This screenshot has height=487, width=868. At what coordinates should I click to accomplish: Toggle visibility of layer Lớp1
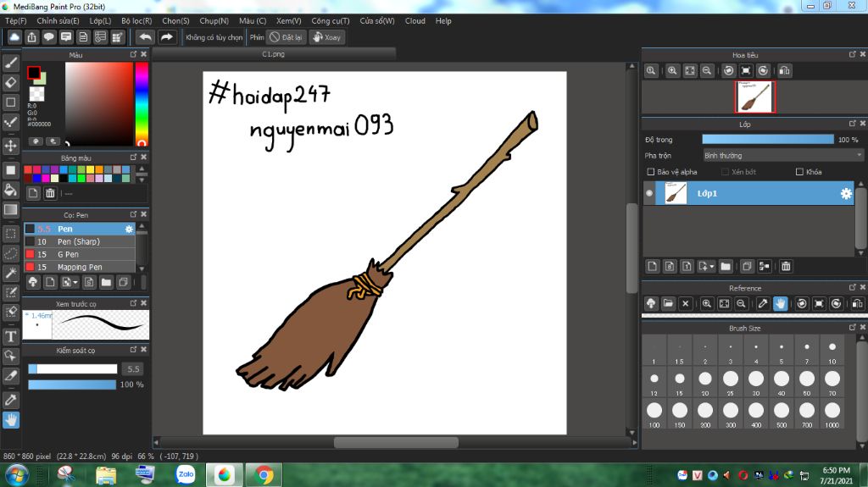point(649,193)
